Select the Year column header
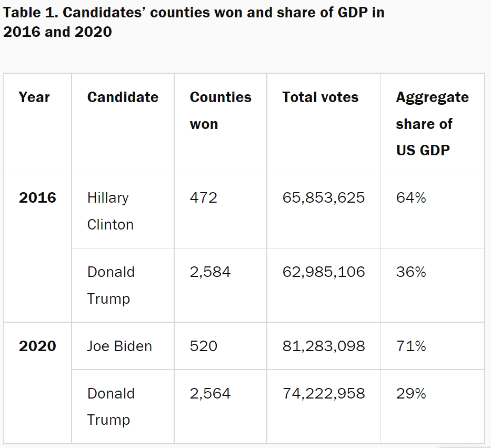 tap(34, 97)
